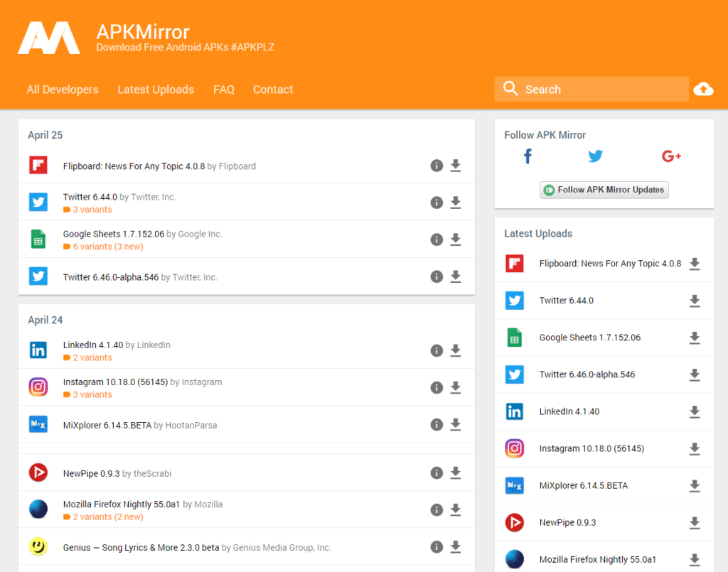The width and height of the screenshot is (728, 572).
Task: Open APK Mirror's Facebook page icon
Action: tap(528, 156)
